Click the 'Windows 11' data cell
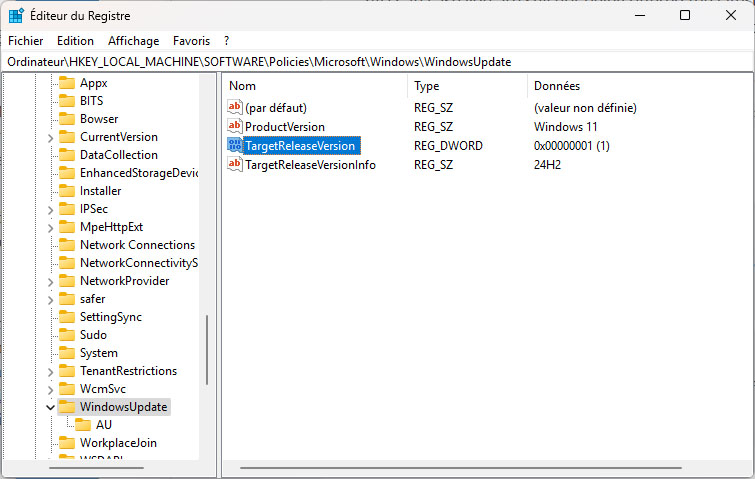This screenshot has width=755, height=479. point(565,127)
